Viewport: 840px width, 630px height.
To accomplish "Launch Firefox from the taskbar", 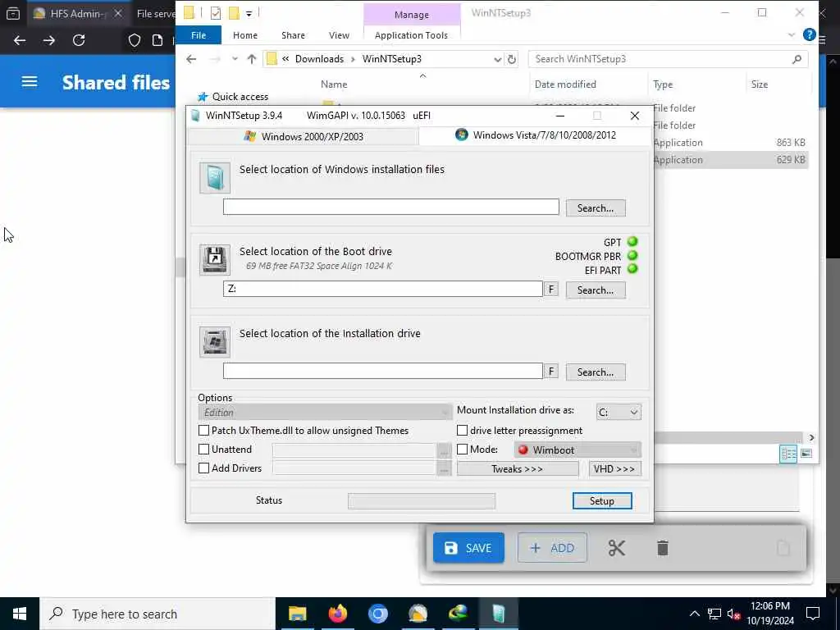I will pyautogui.click(x=337, y=614).
